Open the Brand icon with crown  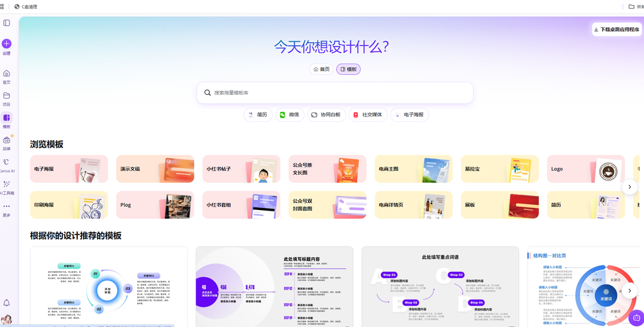(6, 140)
